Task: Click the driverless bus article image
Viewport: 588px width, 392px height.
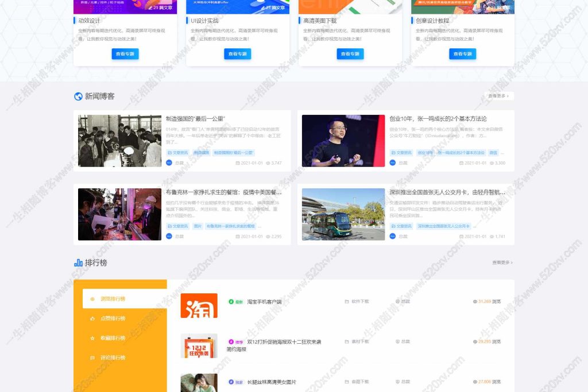Action: point(343,215)
